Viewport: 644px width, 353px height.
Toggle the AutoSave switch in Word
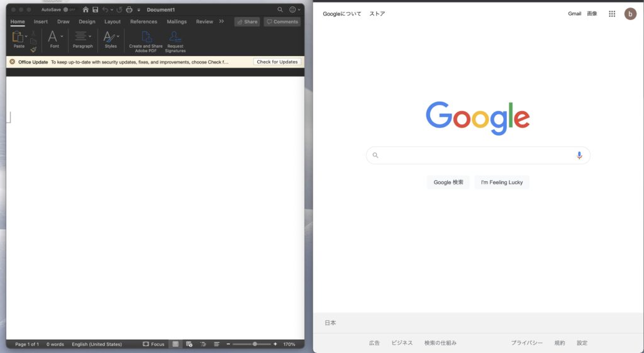tap(69, 9)
